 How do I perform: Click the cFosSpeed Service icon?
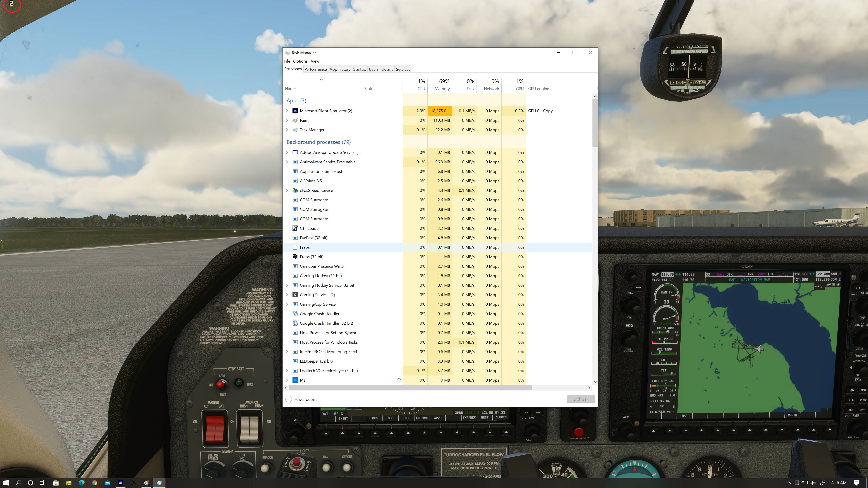click(x=295, y=190)
